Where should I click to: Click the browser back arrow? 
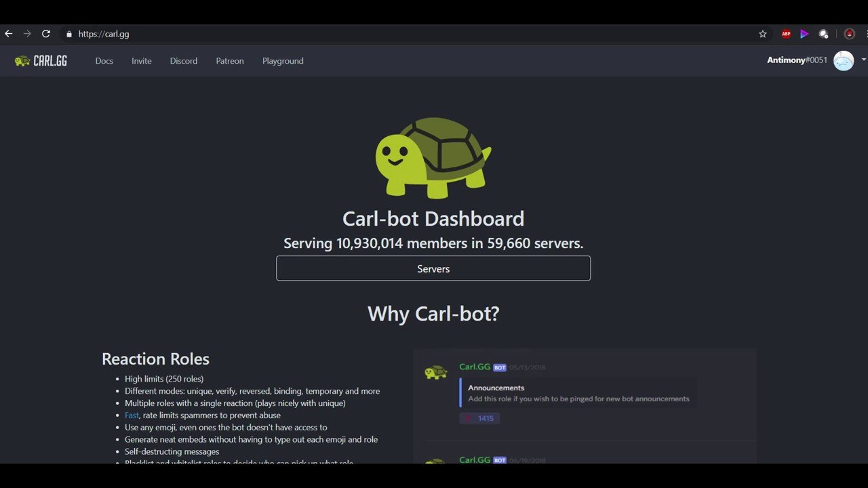click(8, 34)
